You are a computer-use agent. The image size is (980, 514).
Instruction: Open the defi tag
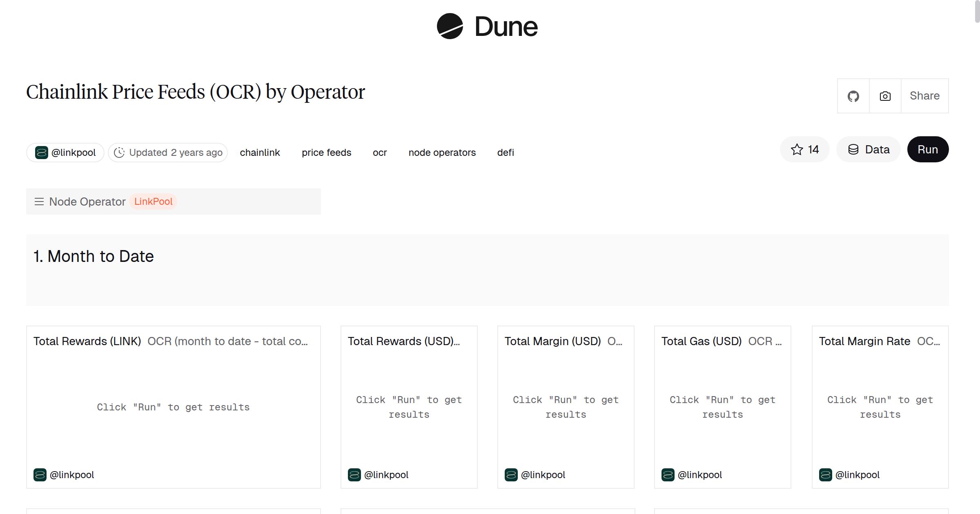click(x=506, y=152)
